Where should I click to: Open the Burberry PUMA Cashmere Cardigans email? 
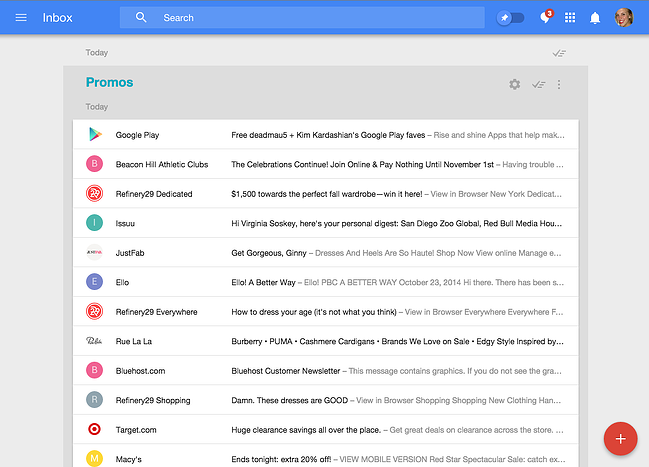coord(326,341)
